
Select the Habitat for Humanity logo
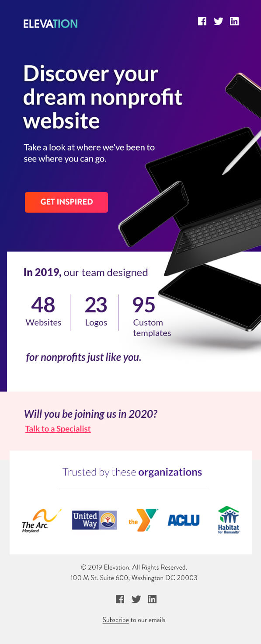point(229,520)
